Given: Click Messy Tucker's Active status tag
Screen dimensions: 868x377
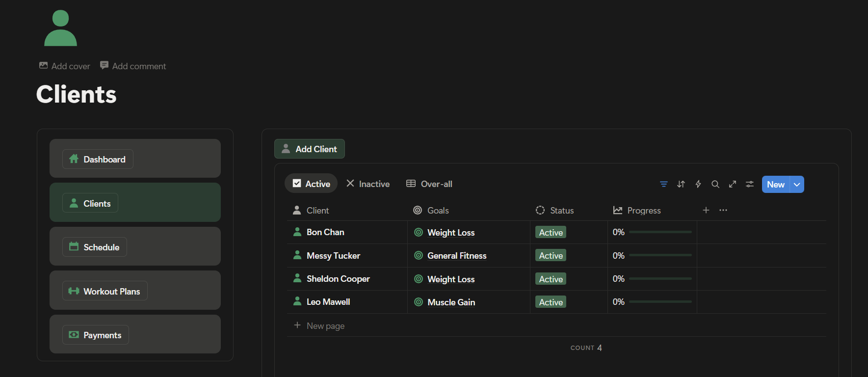Looking at the screenshot, I should pyautogui.click(x=551, y=255).
